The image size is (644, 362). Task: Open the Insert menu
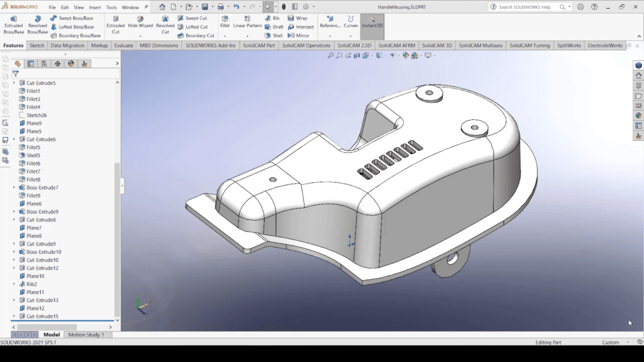tap(95, 8)
